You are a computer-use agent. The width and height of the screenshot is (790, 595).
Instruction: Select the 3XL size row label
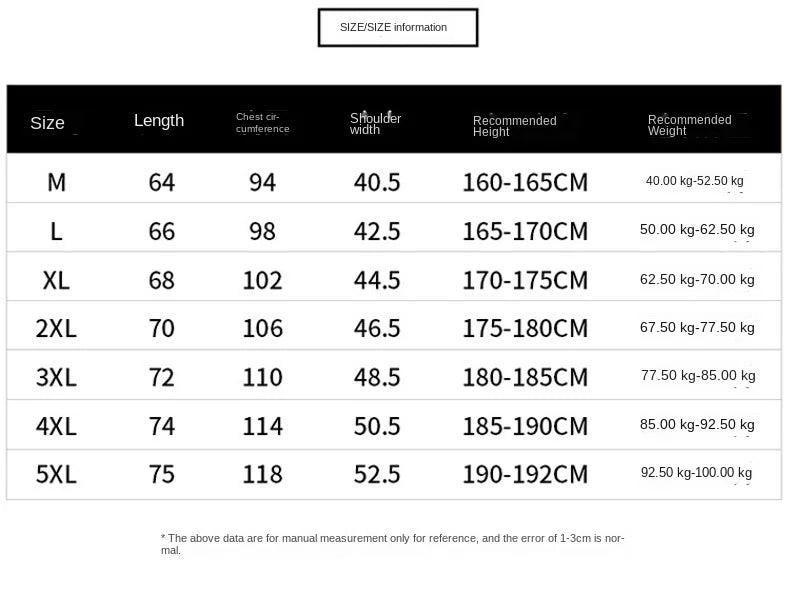click(x=56, y=377)
